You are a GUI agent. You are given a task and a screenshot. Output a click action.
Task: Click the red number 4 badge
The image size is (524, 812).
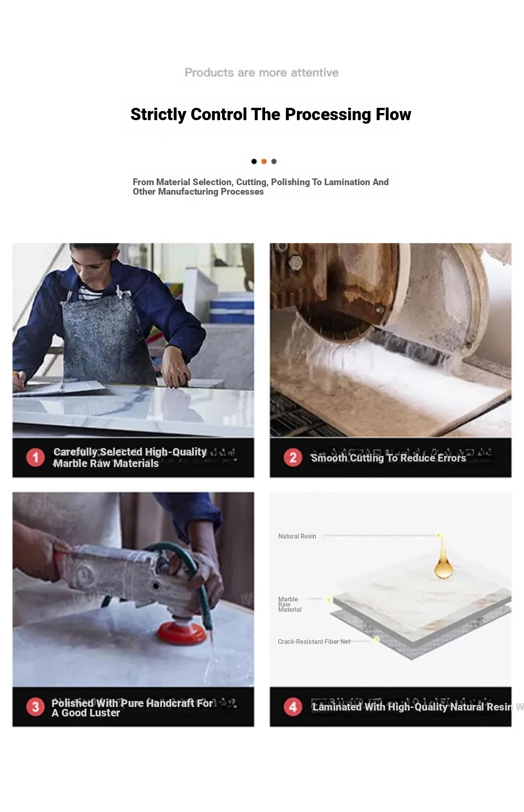[x=293, y=707]
